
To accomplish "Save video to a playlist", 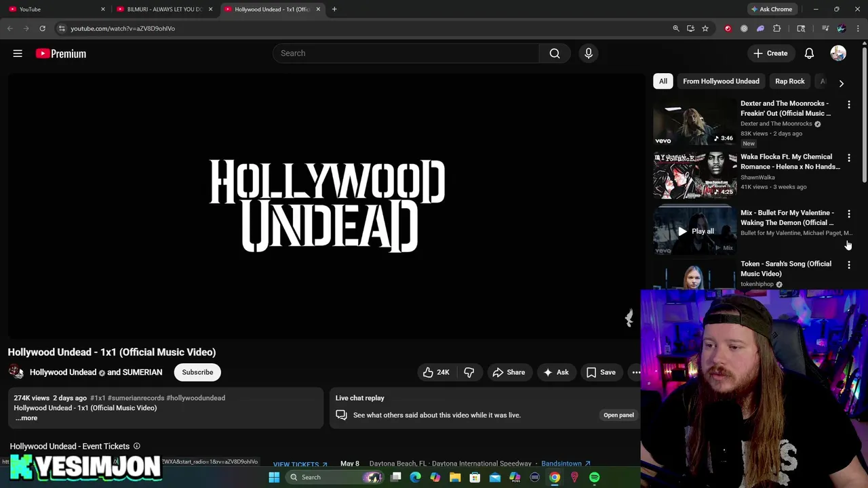I will click(x=601, y=372).
